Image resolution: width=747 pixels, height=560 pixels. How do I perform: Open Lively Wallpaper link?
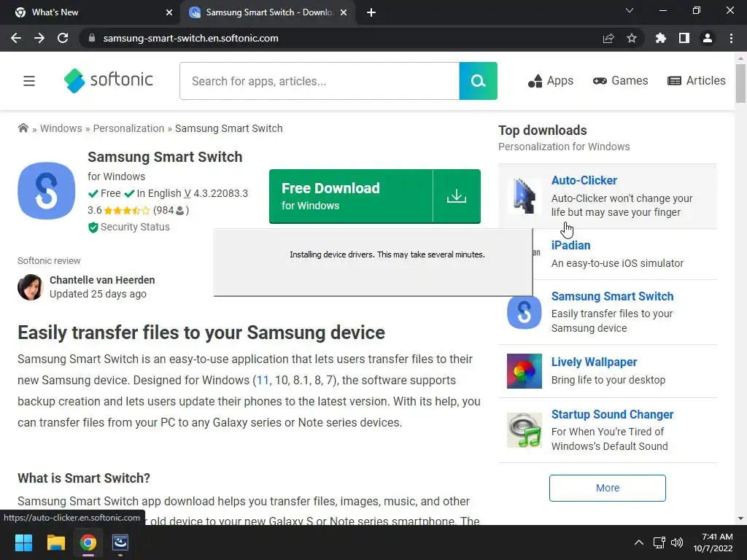click(594, 362)
